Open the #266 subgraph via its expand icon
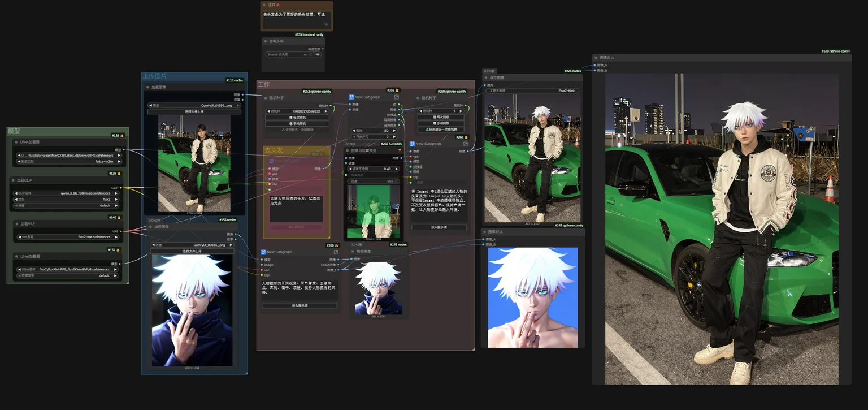The width and height of the screenshot is (868, 410). tap(336, 252)
